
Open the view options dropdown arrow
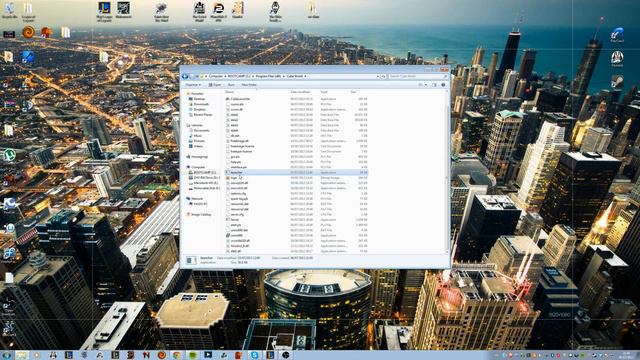click(x=426, y=85)
